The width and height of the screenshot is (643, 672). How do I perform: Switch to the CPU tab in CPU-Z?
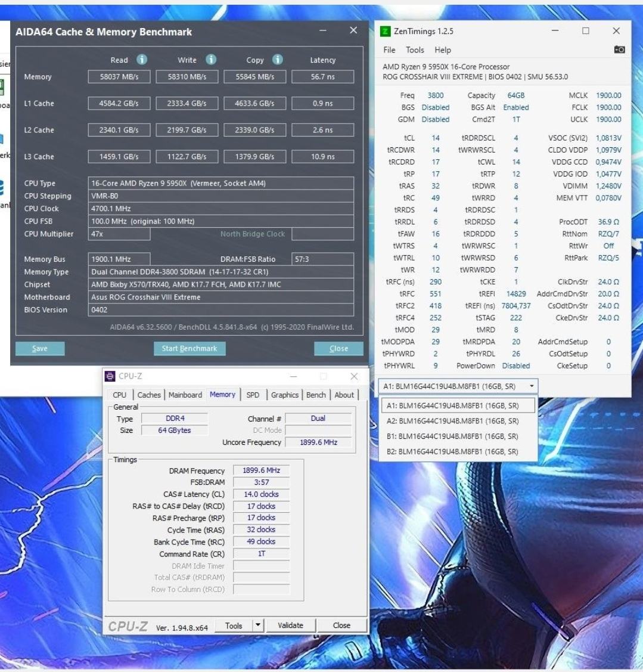click(120, 395)
